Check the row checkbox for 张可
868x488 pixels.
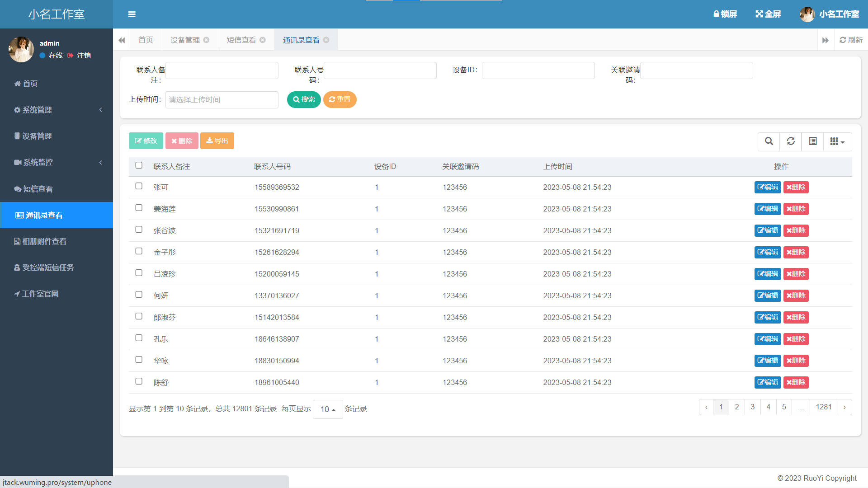[139, 186]
